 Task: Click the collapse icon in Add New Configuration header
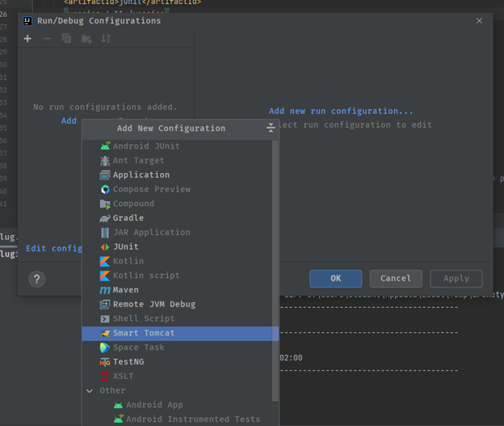point(271,128)
